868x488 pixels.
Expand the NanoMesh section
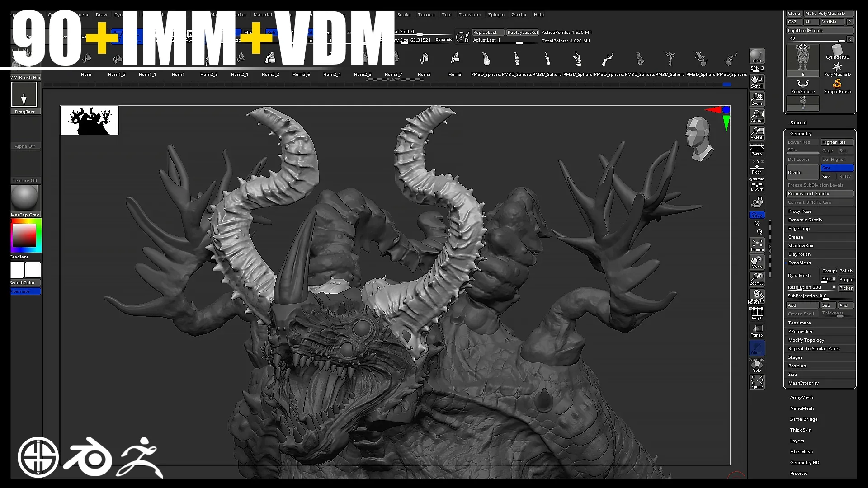point(802,408)
